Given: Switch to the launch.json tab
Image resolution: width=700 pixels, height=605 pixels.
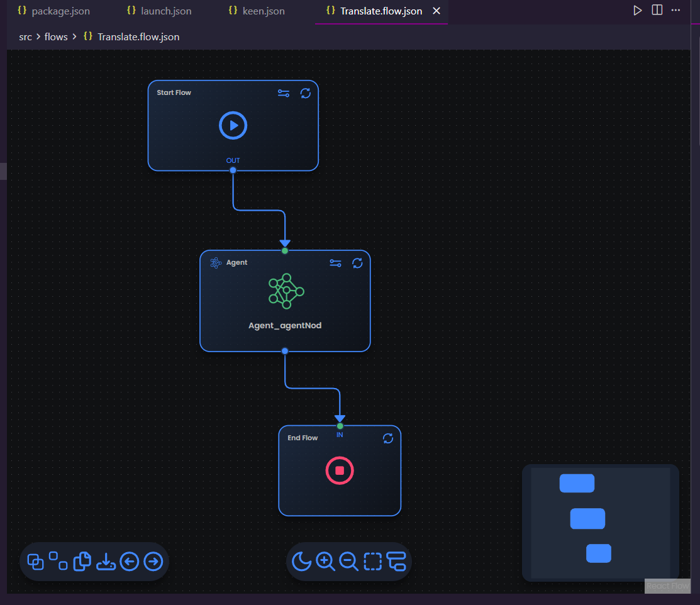Looking at the screenshot, I should pos(159,11).
